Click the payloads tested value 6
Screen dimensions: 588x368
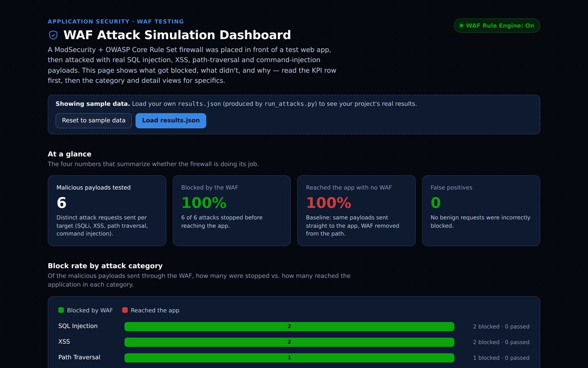tap(62, 203)
